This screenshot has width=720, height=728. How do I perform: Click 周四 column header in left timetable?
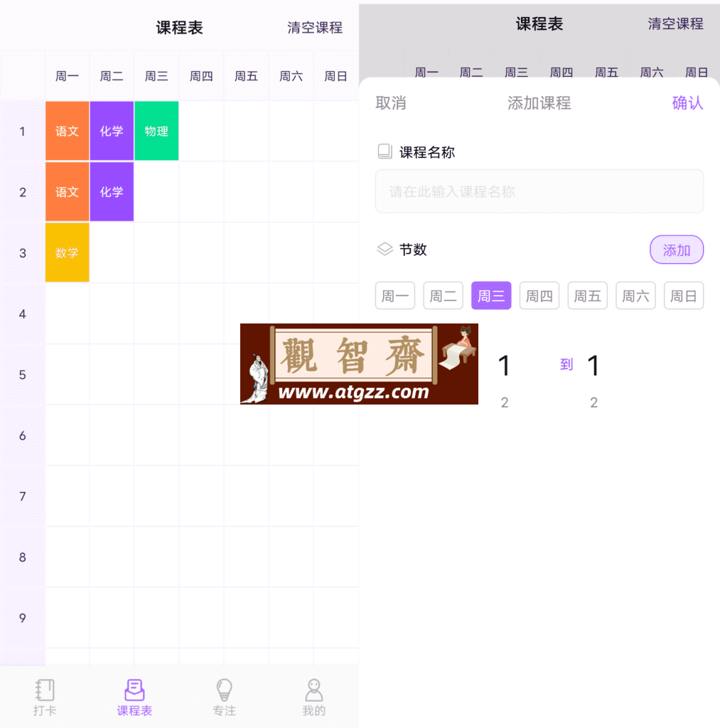201,75
